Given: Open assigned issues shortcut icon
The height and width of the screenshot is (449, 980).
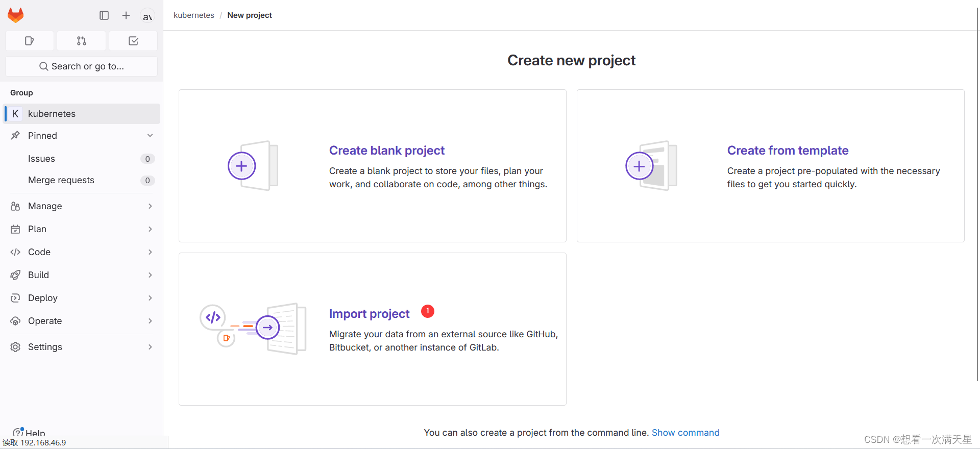Looking at the screenshot, I should (30, 41).
